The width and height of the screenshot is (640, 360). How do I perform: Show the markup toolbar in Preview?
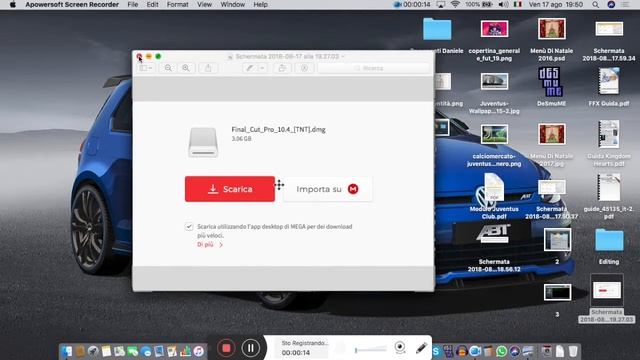tap(304, 68)
